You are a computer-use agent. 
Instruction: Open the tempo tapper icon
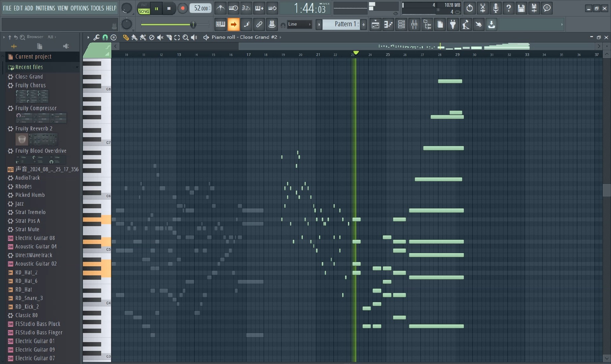point(466,24)
